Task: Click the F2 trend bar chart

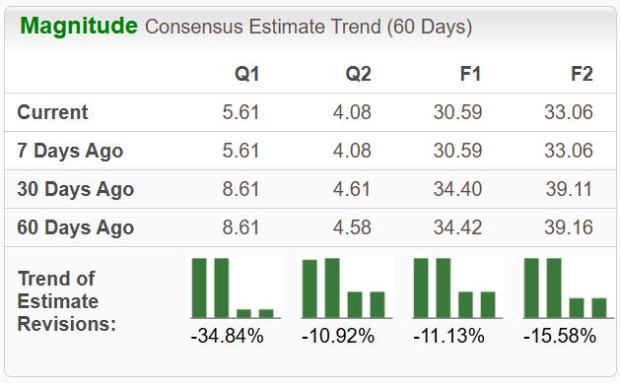Action: tap(569, 288)
